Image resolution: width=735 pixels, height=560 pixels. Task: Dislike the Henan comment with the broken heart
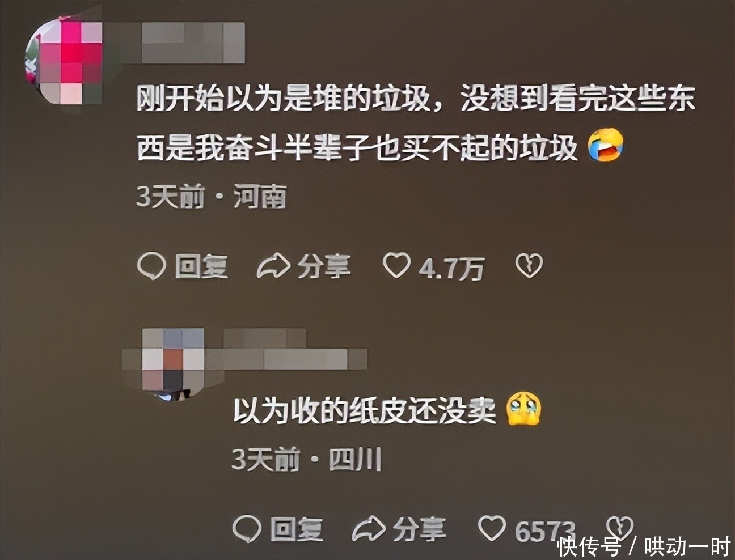click(x=529, y=266)
